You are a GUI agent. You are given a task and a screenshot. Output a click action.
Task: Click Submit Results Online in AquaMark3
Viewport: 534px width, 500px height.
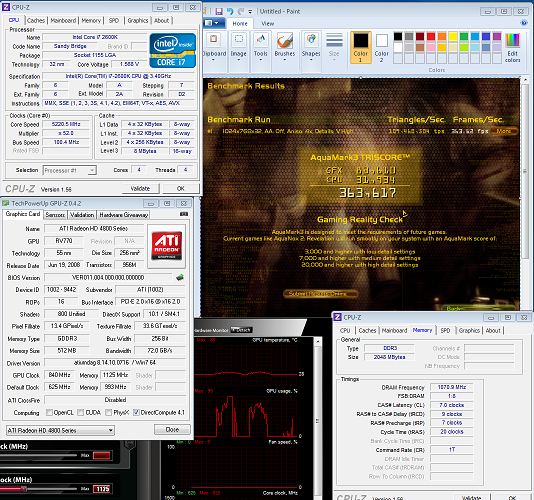tap(320, 294)
